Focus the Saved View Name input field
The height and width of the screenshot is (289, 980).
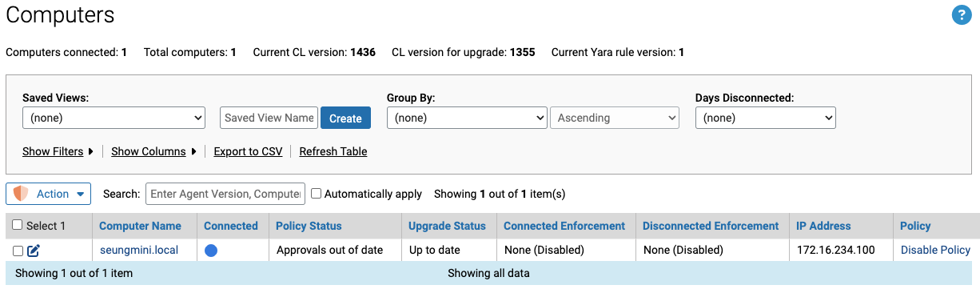click(x=269, y=118)
